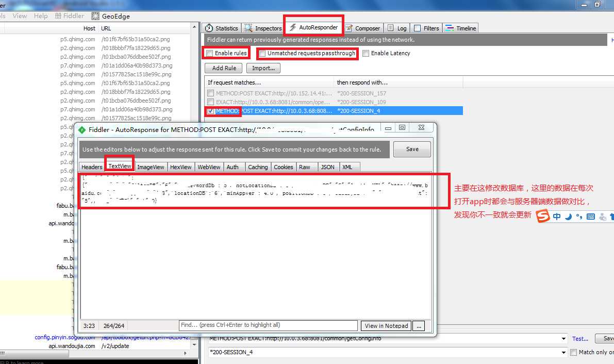Click the Sogou moon half-width icon
Screen dimensions: 614x364
(x=568, y=217)
